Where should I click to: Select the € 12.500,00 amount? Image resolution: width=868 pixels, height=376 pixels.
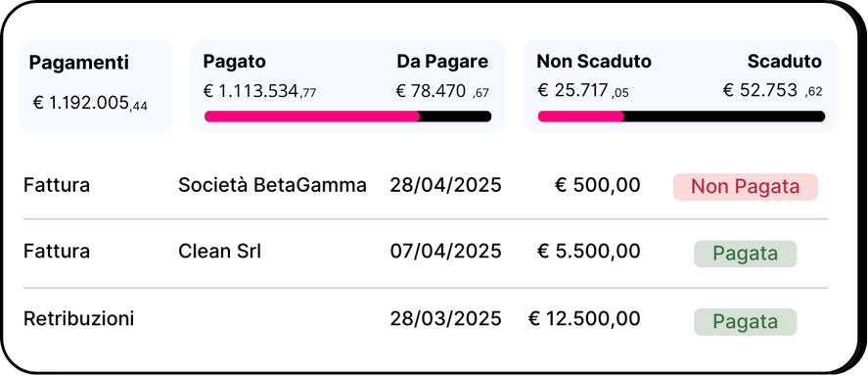pyautogui.click(x=584, y=319)
